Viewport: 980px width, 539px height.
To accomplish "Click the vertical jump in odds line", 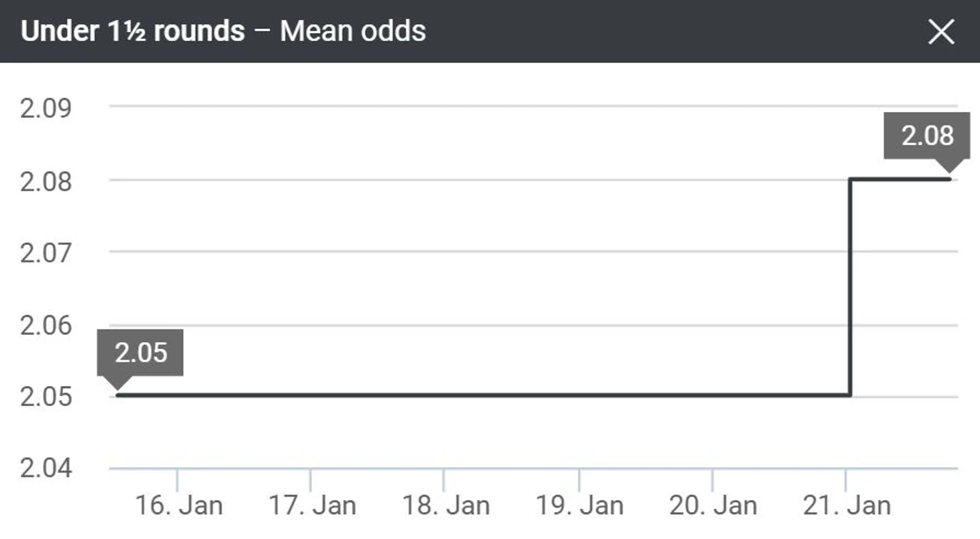I will tap(851, 287).
